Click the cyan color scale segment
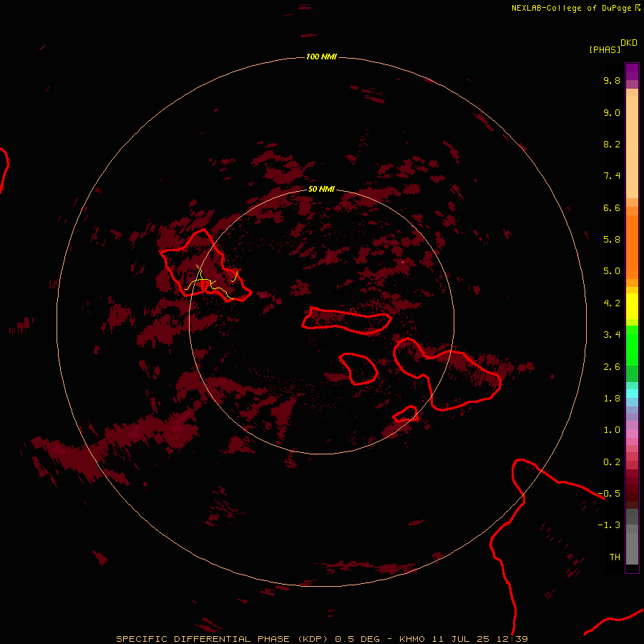Screen dimensions: 644x644 [x=632, y=394]
